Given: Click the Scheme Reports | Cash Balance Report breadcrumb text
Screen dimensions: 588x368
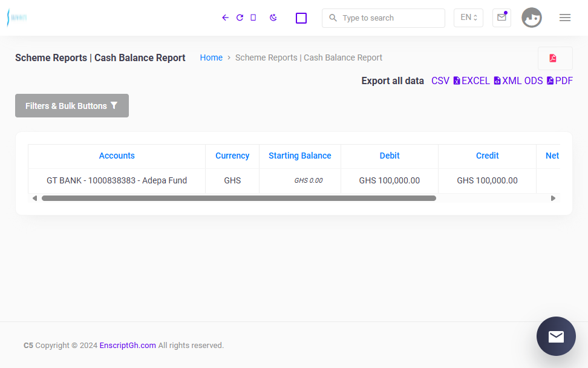Looking at the screenshot, I should pyautogui.click(x=309, y=57).
